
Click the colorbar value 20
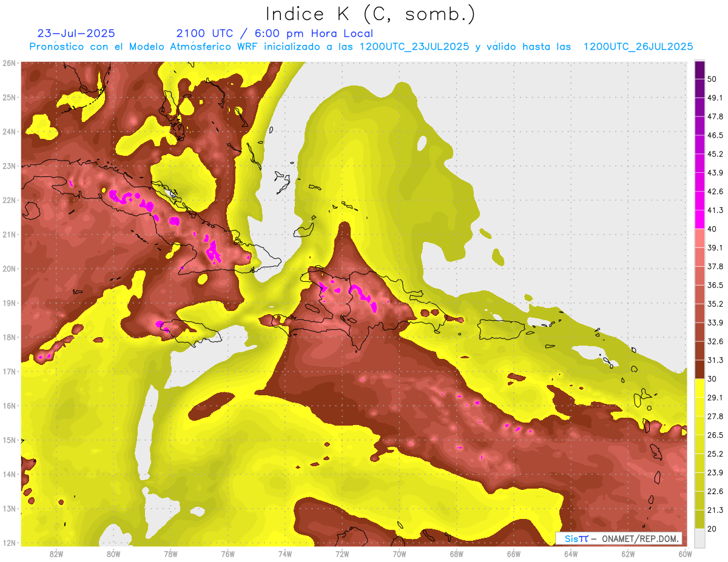713,529
